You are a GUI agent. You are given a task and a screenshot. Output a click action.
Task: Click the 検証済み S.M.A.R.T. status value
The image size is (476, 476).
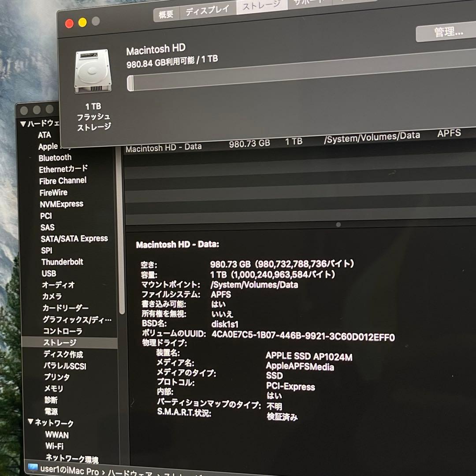(283, 416)
